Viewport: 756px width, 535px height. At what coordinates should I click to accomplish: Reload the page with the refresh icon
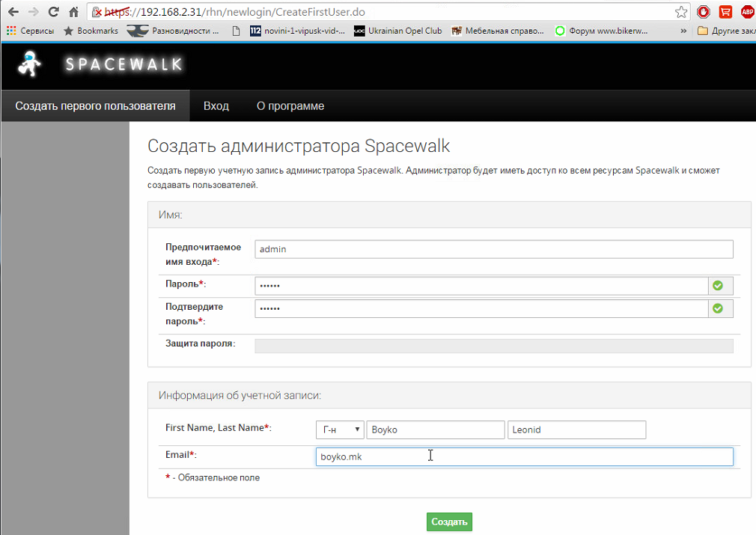click(53, 12)
